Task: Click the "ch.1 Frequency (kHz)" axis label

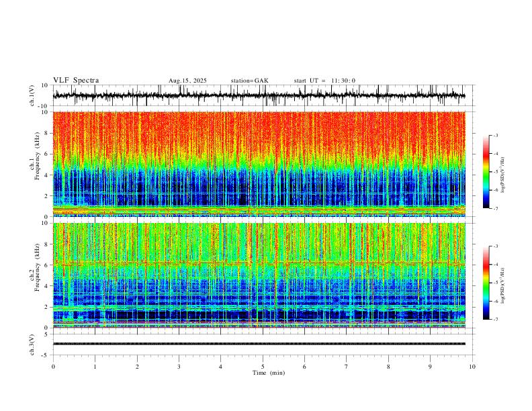Action: [35, 156]
